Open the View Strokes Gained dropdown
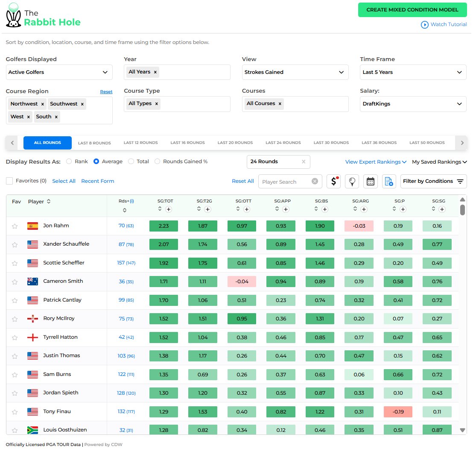 tap(295, 72)
